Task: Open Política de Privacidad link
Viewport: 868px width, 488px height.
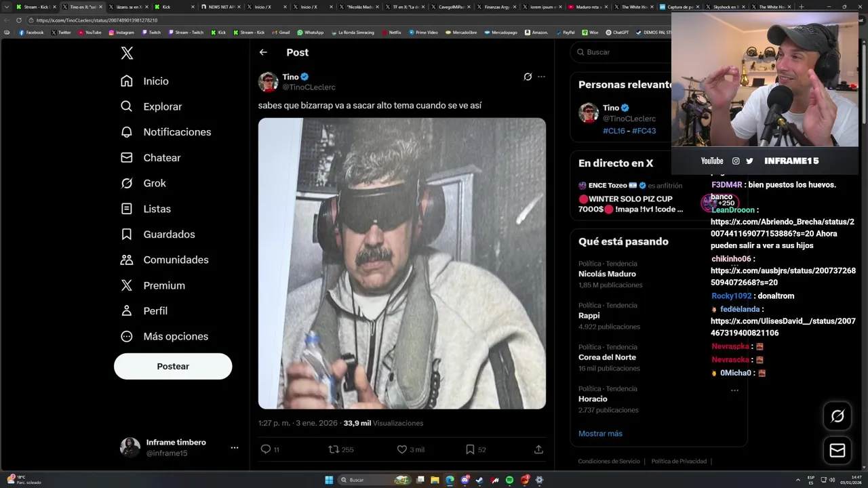Action: (679, 462)
